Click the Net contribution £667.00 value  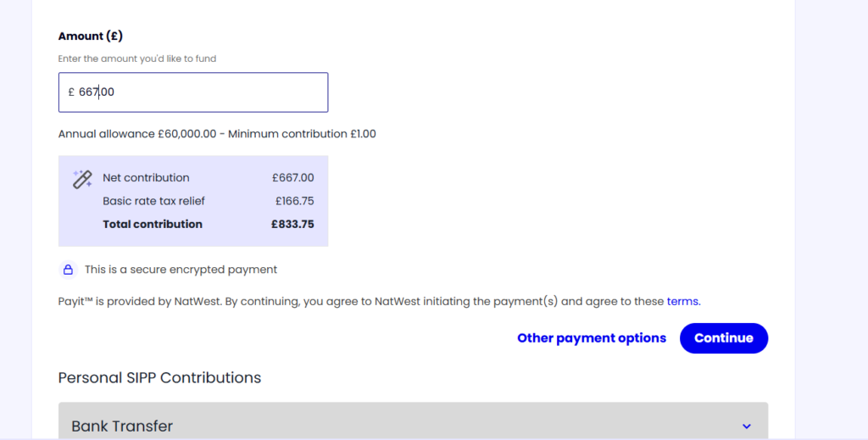point(292,178)
